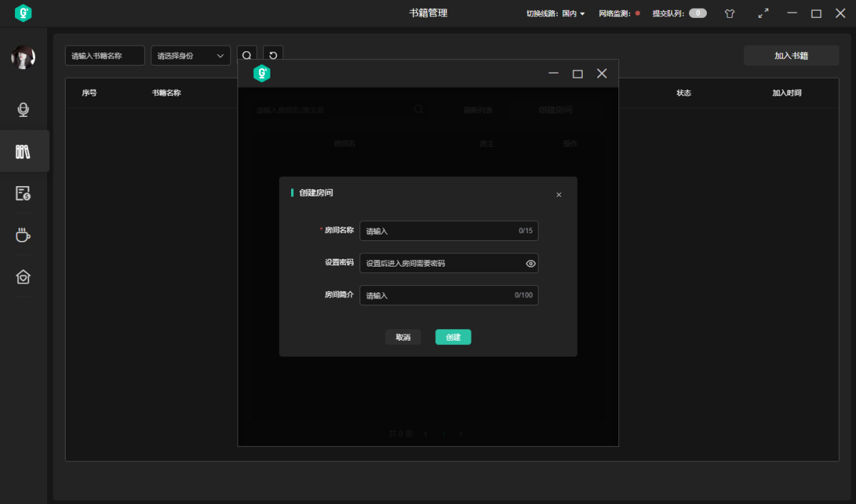Image resolution: width=856 pixels, height=504 pixels.
Task: Click the refresh icon beside search
Action: point(273,56)
